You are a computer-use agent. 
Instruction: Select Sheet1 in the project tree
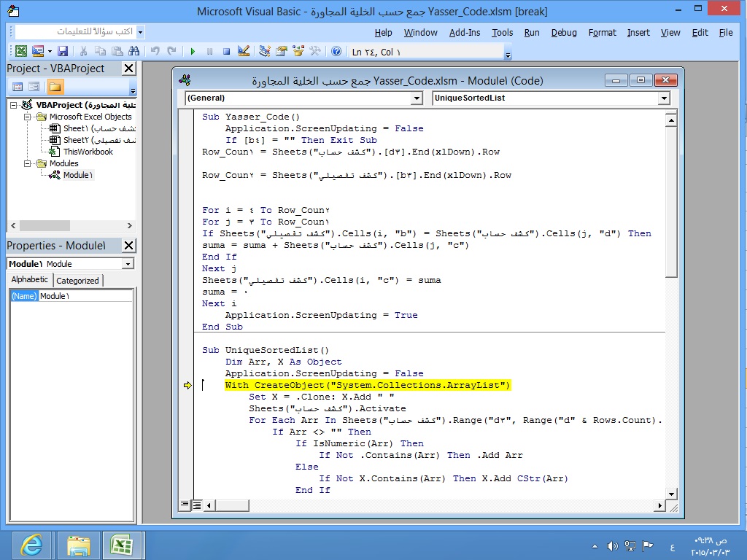click(x=93, y=128)
